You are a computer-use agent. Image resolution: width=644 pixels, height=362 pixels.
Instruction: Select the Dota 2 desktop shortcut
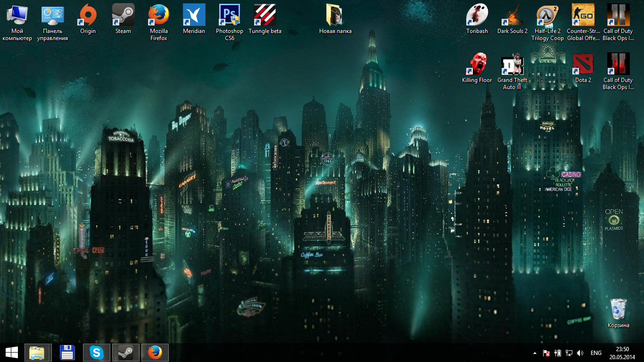(583, 68)
